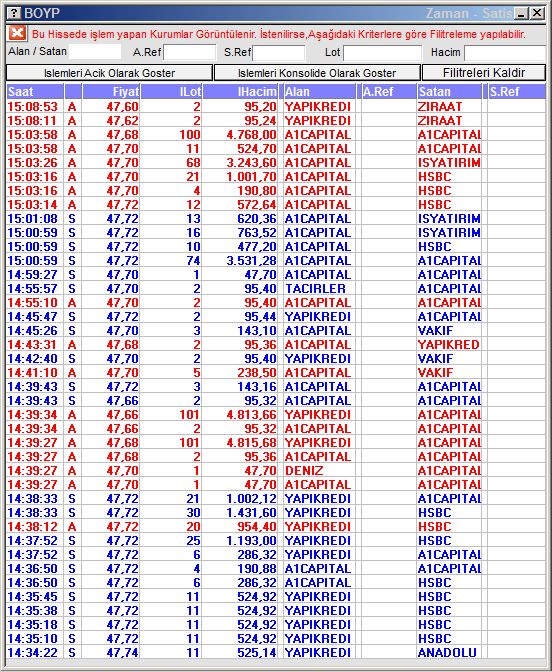The height and width of the screenshot is (672, 552).
Task: Click the Hacim filter input field
Action: pos(505,53)
